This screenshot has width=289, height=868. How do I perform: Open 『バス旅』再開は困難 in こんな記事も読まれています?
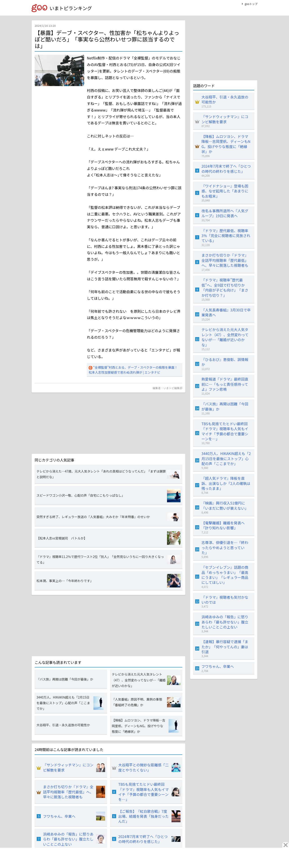tap(71, 679)
